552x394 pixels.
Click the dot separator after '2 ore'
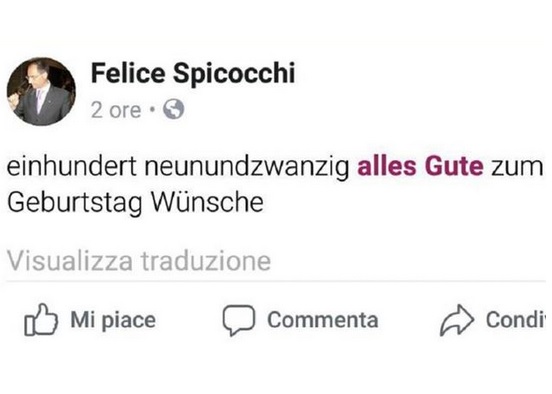point(152,109)
